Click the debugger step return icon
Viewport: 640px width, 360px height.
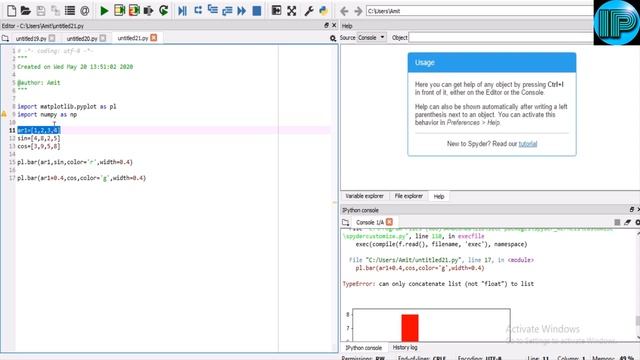227,11
